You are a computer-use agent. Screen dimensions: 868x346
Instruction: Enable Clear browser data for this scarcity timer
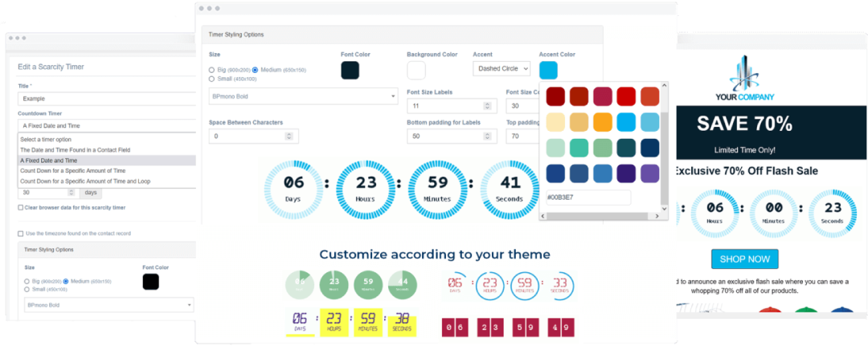tap(20, 207)
